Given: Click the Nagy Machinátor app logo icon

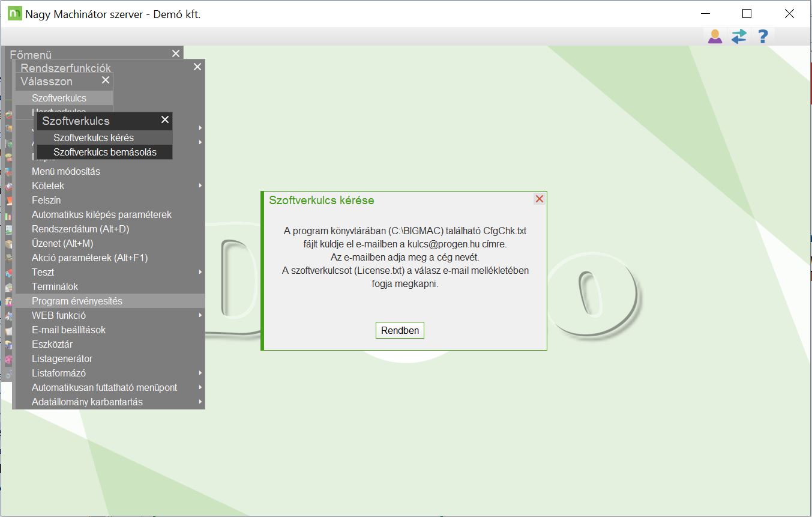Looking at the screenshot, I should point(14,14).
